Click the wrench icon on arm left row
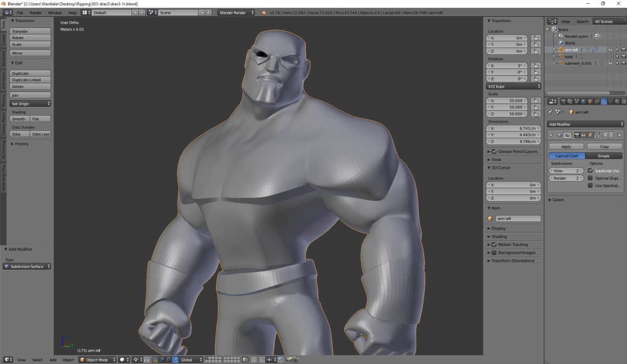627x364 pixels. pos(595,50)
